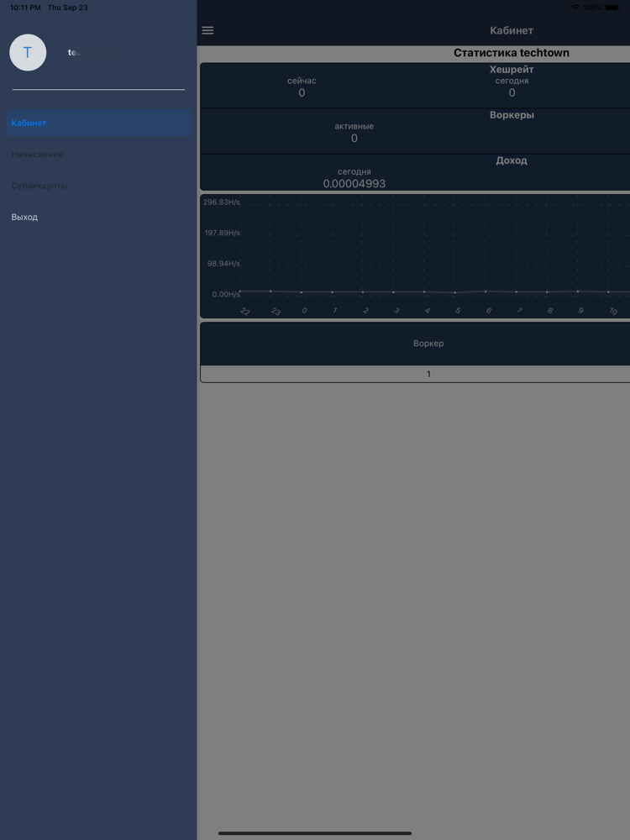Tap the profile avatar with letter T

[28, 52]
